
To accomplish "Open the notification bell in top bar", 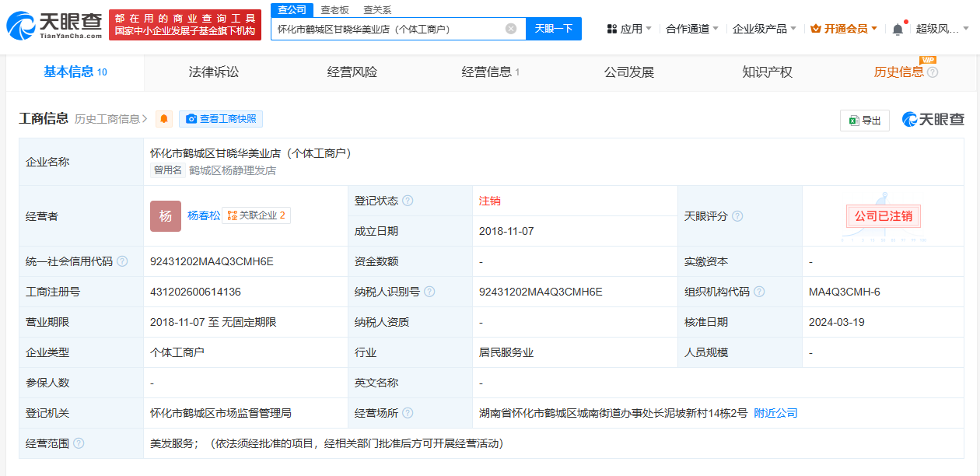I will pos(898,29).
